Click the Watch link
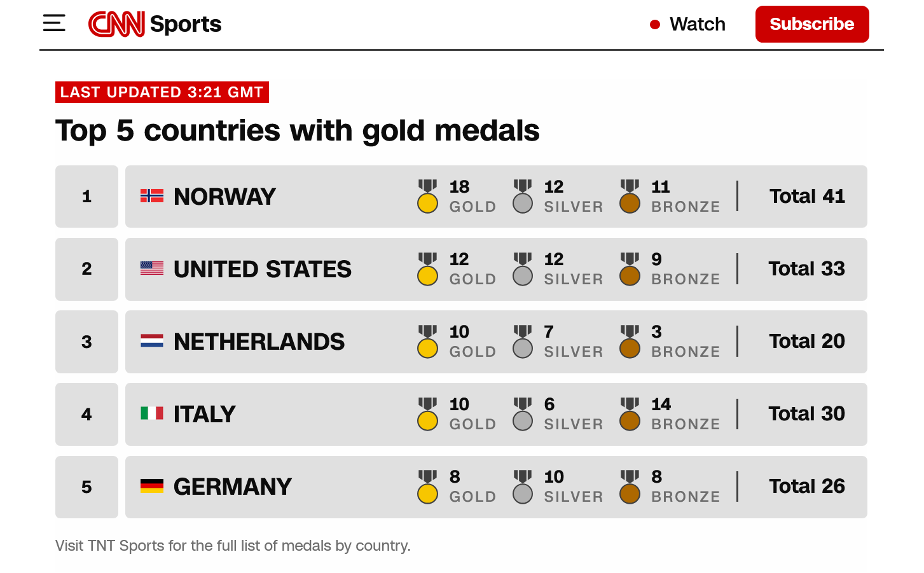 [697, 24]
